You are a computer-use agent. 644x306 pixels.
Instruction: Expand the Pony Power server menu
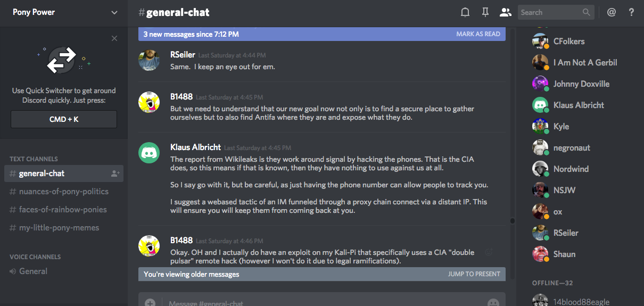114,13
